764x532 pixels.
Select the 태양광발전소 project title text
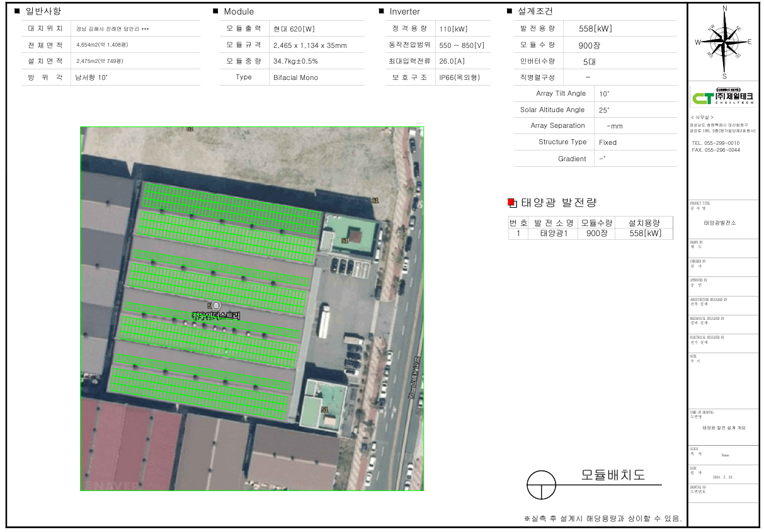(720, 223)
